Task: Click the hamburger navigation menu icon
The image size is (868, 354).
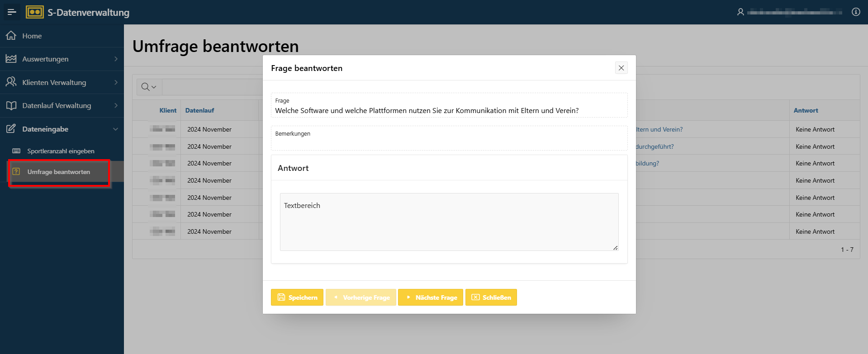Action: pos(12,12)
